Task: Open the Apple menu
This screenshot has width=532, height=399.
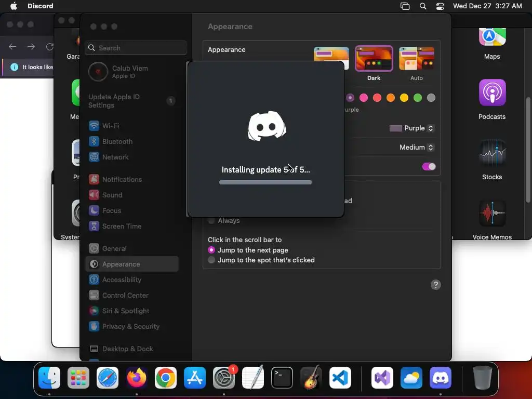Action: 14,6
